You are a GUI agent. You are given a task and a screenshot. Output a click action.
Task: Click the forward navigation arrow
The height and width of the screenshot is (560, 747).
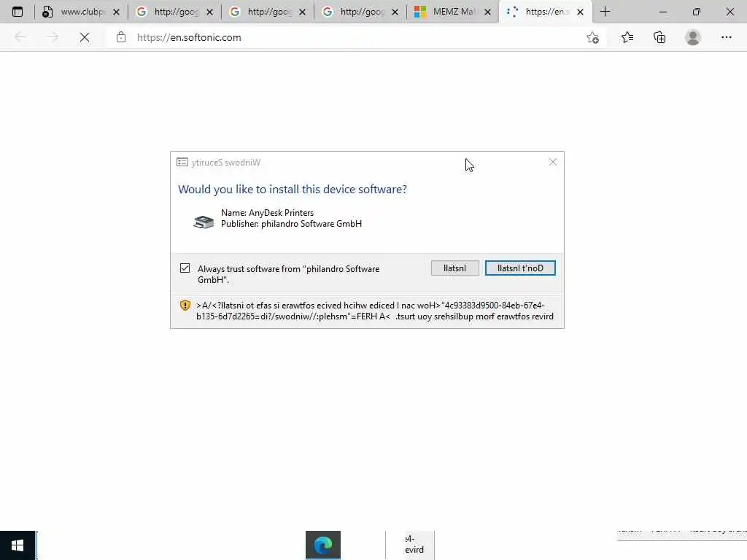tap(53, 37)
